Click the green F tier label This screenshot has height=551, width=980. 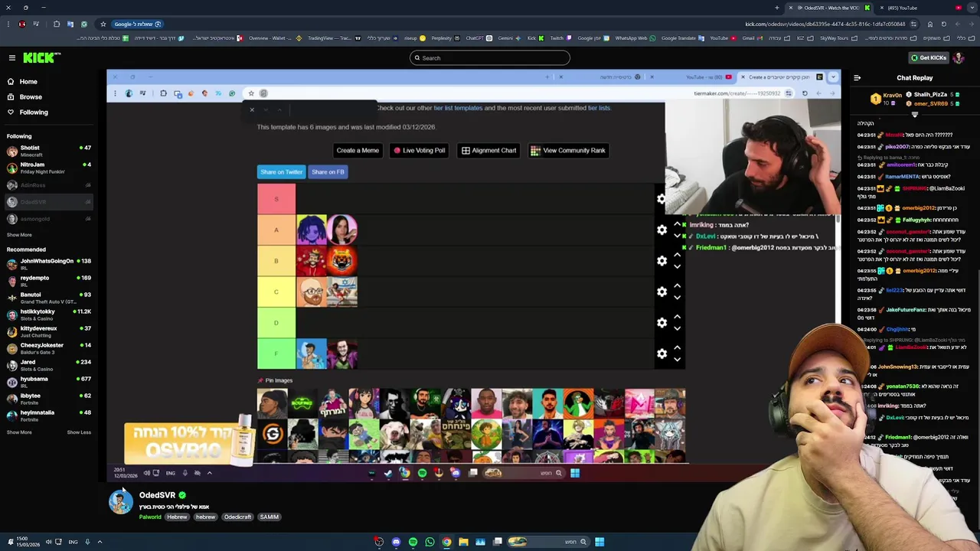point(276,354)
